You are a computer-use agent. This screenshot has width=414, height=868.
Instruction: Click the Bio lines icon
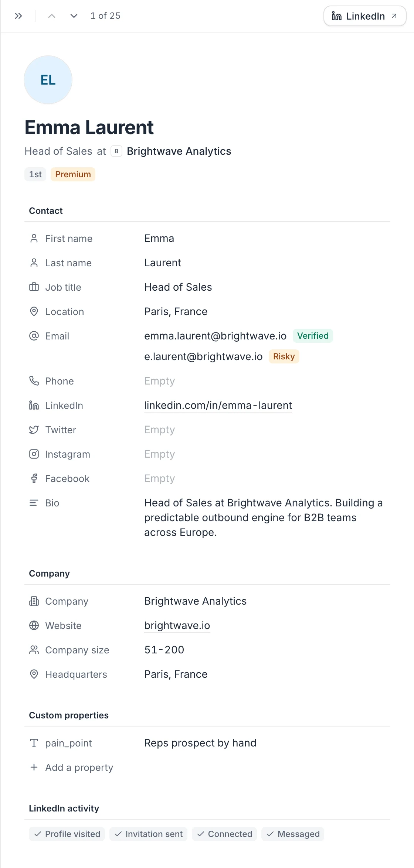click(34, 503)
